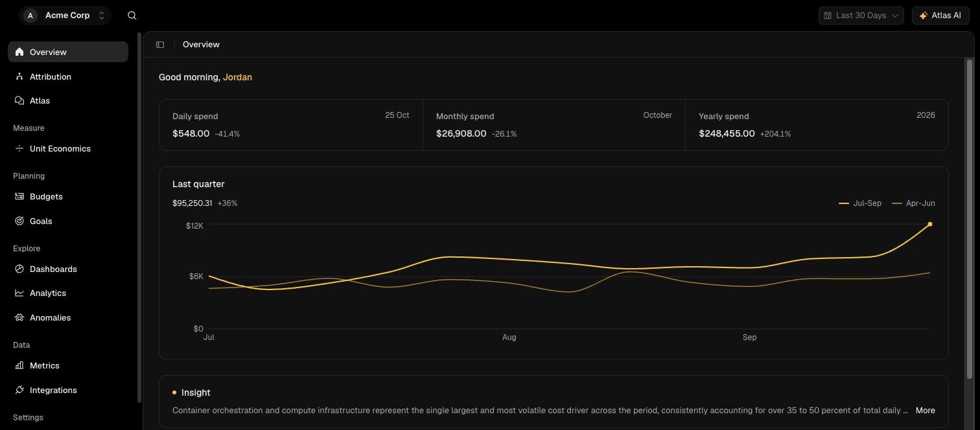Screen dimensions: 980x430
Task: Click the Monthly spend card
Action: [x=554, y=125]
